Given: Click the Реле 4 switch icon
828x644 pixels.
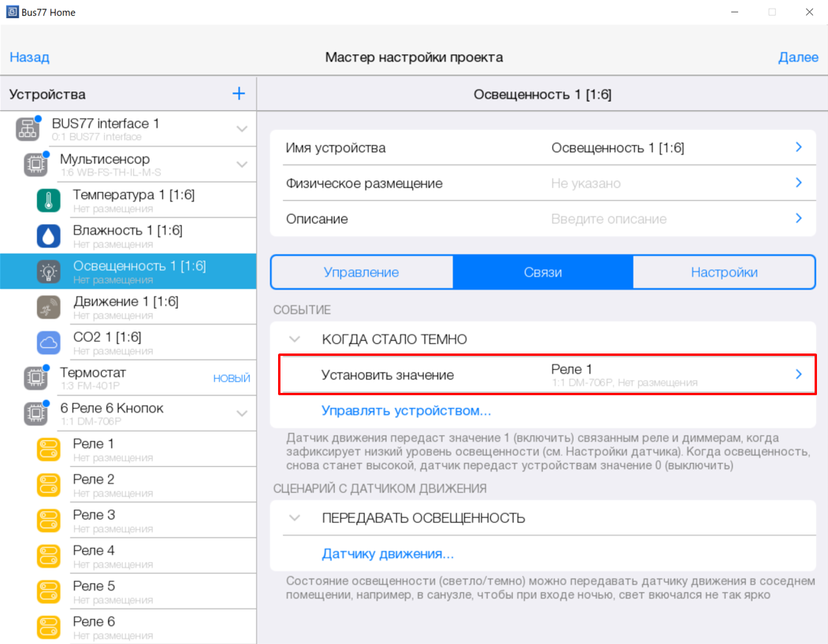Looking at the screenshot, I should 49,556.
